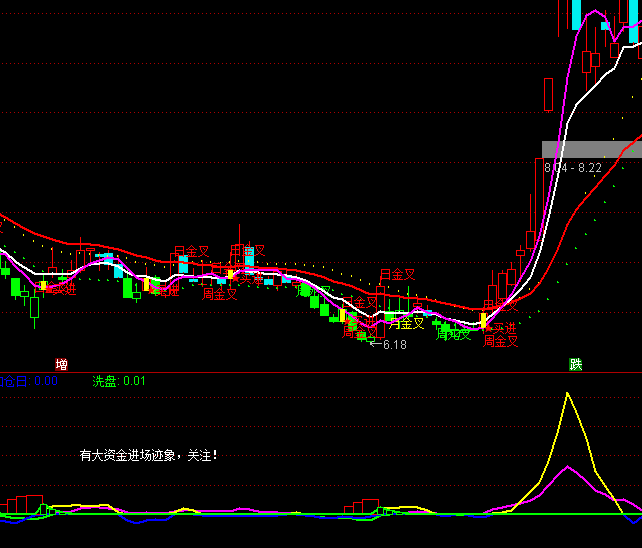Click the large cyan candle at top right
The height and width of the screenshot is (548, 642).
click(x=577, y=14)
